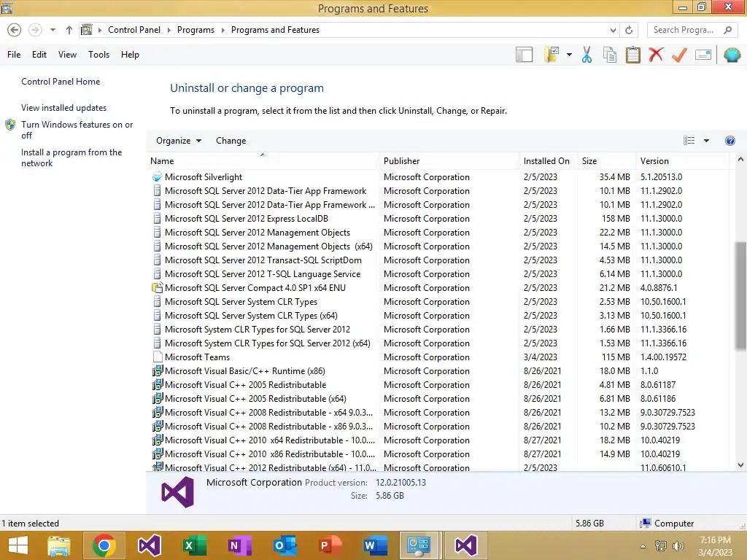The image size is (747, 560).
Task: Open OneNote from the taskbar
Action: (239, 545)
